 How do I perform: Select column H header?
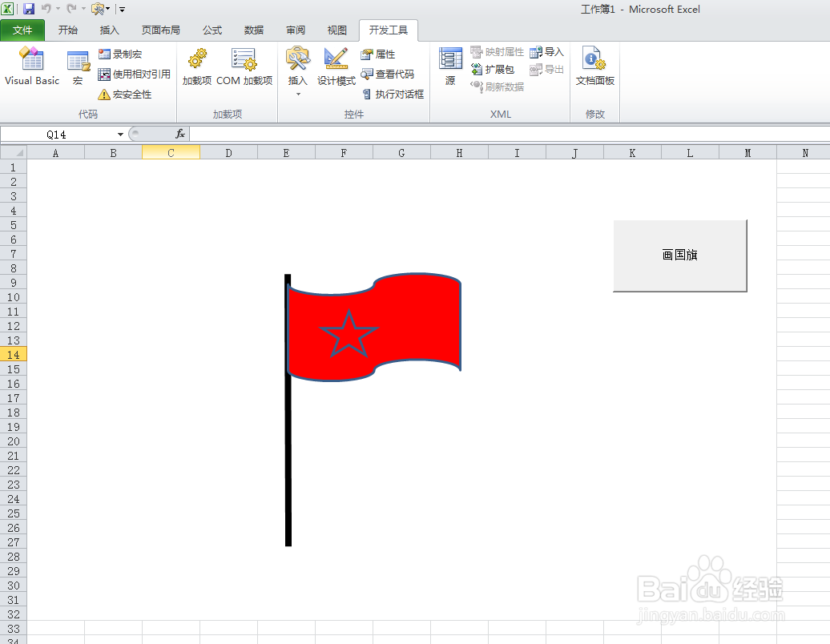tap(460, 153)
